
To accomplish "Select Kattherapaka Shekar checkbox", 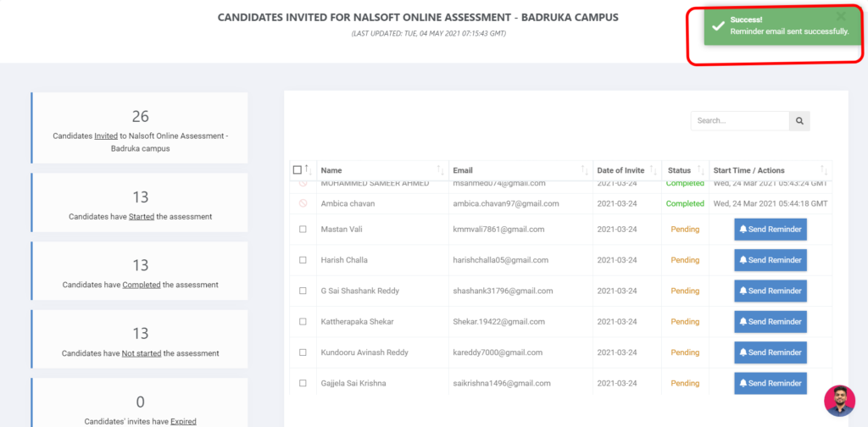I will tap(303, 321).
